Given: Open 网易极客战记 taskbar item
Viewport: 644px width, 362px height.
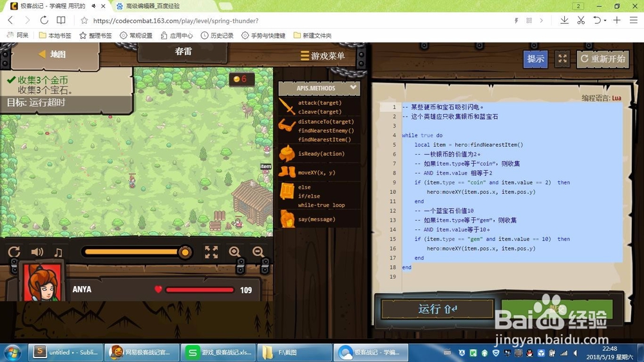Looking at the screenshot, I should click(x=142, y=352).
